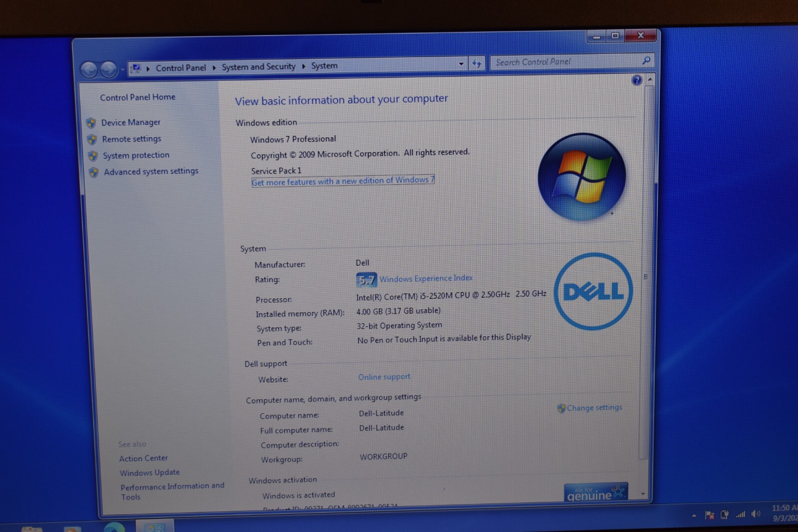Click the Windows 7 Professional text

(293, 139)
